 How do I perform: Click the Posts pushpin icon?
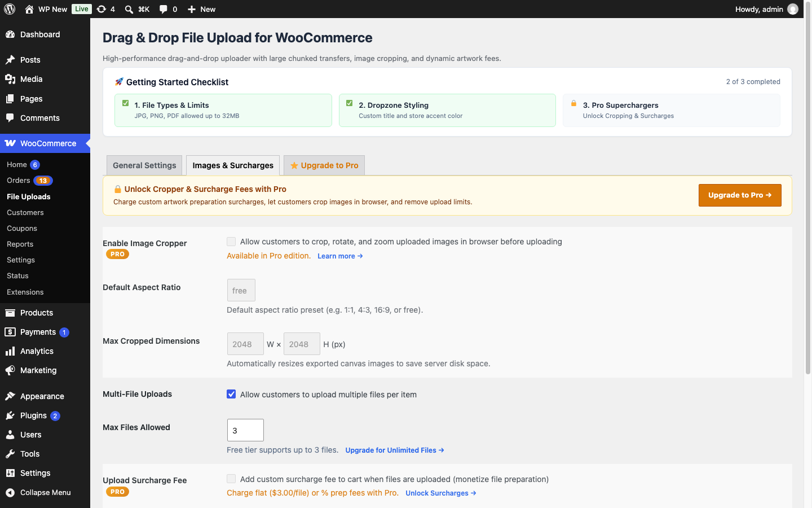tap(10, 60)
